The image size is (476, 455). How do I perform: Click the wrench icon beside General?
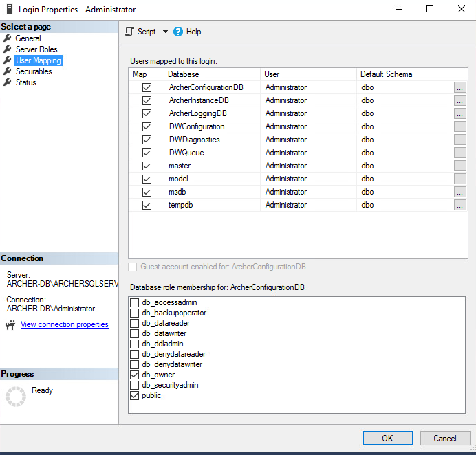(8, 38)
